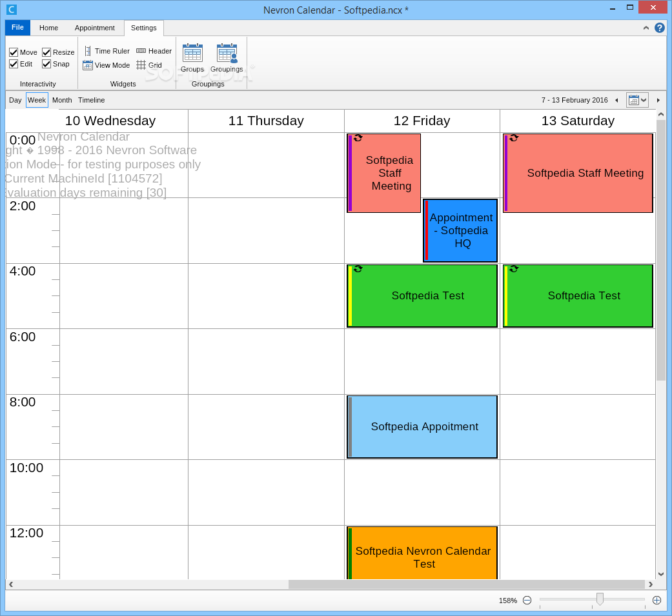Open the Groupings tool with person icon
This screenshot has height=616, width=672.
pyautogui.click(x=227, y=58)
